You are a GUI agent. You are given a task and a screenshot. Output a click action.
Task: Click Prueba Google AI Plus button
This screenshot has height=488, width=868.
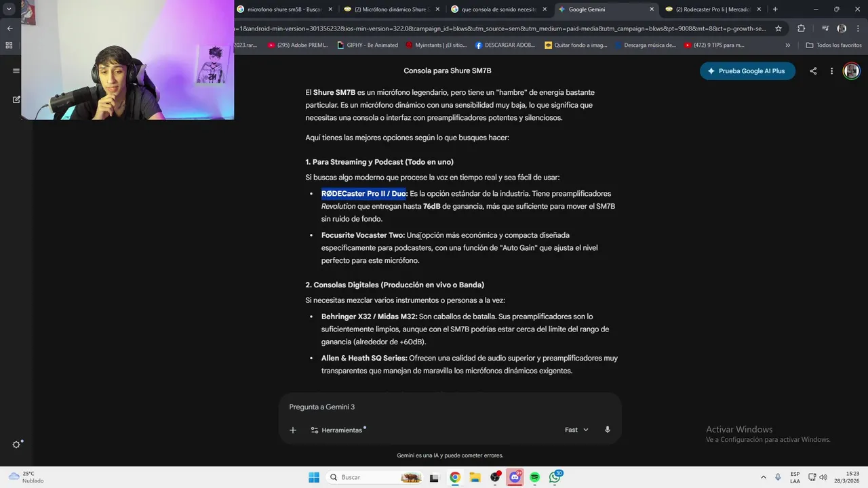point(747,70)
